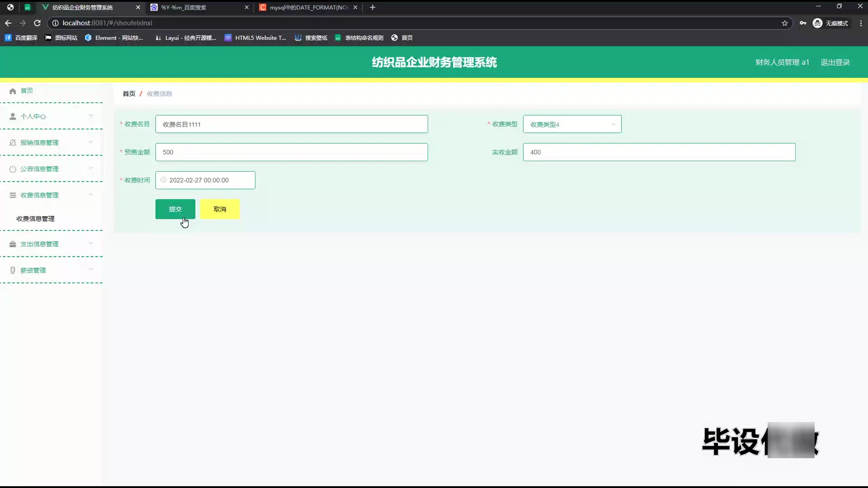Open Layui 经典开源 bookmark
The height and width of the screenshot is (488, 868).
[185, 38]
